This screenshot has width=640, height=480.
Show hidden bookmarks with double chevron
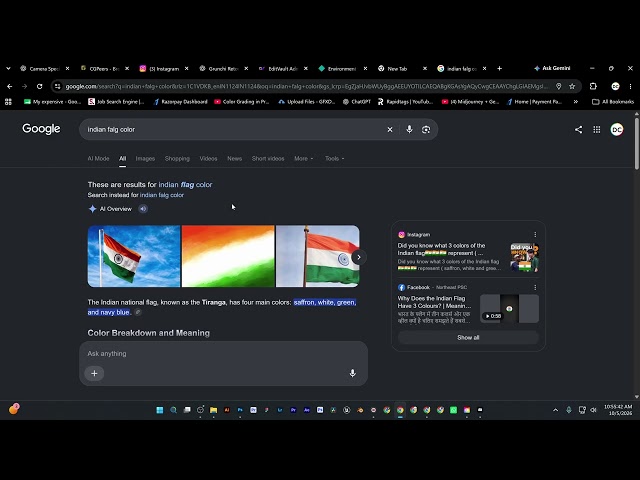pyautogui.click(x=576, y=102)
